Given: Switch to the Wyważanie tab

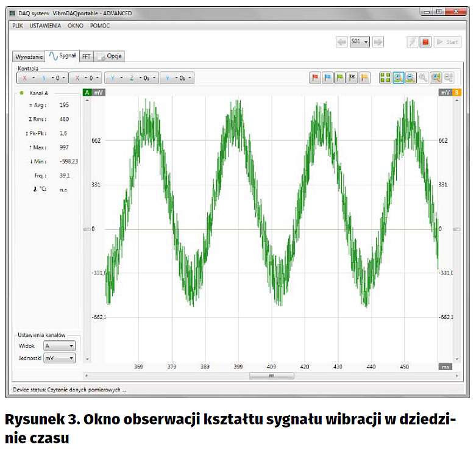Looking at the screenshot, I should click(x=29, y=56).
